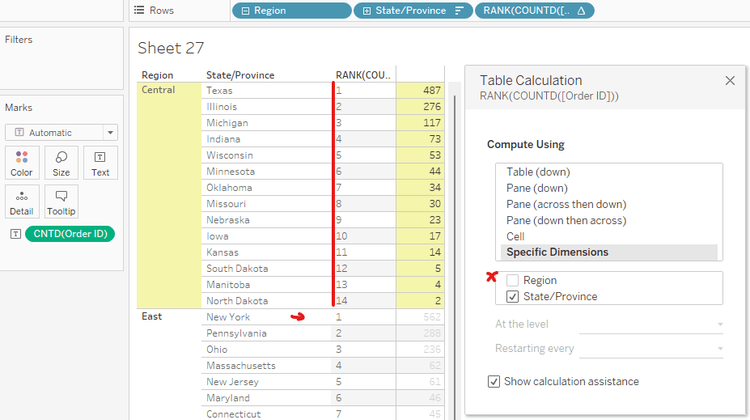Collapse the Region pill hierarchy
Screen dimensions: 750x420
point(244,11)
